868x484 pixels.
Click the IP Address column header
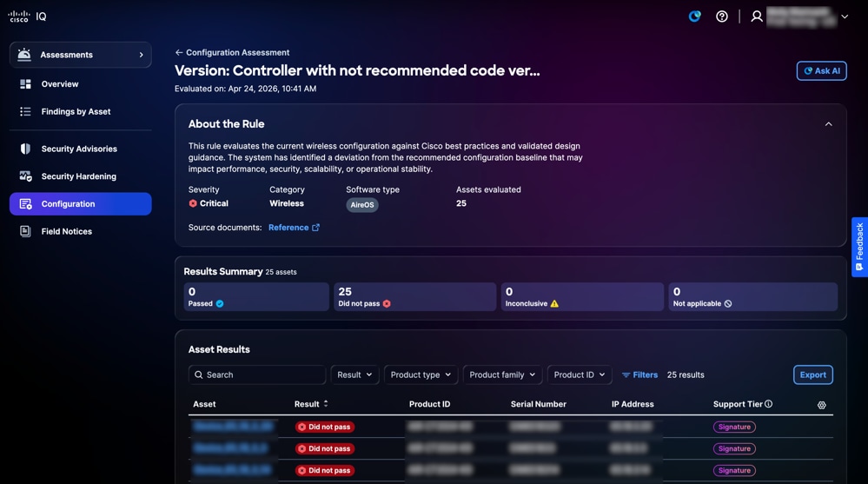tap(633, 404)
